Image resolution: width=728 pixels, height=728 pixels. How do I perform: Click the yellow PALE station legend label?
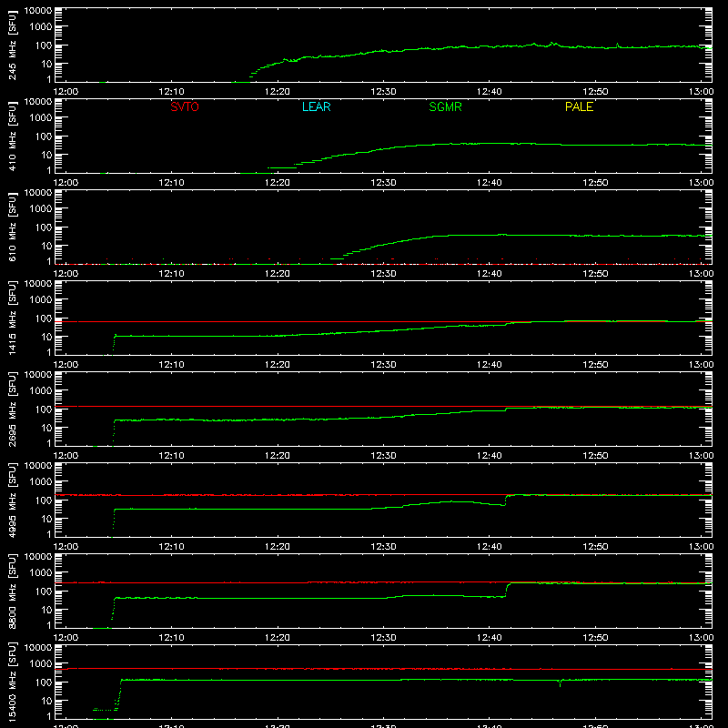coord(579,106)
